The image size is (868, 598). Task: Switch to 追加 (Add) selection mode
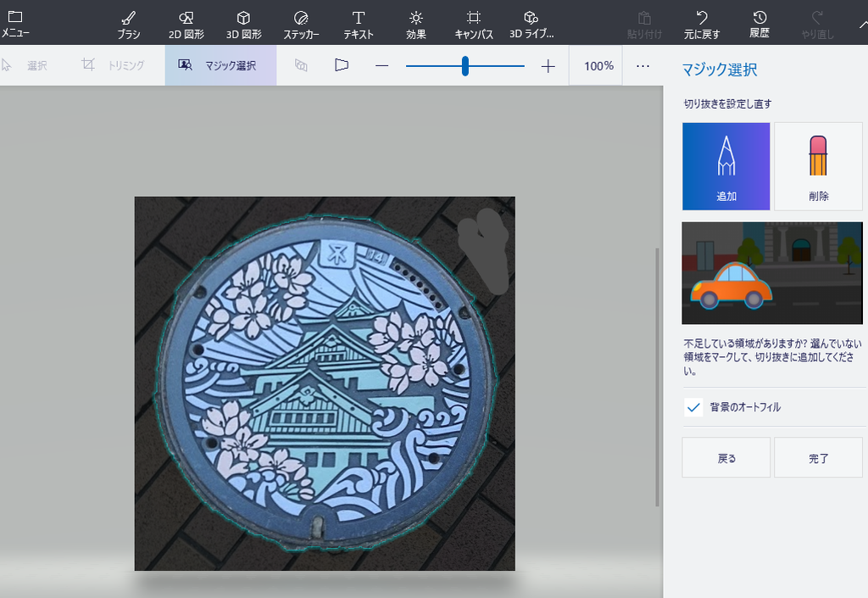[726, 166]
